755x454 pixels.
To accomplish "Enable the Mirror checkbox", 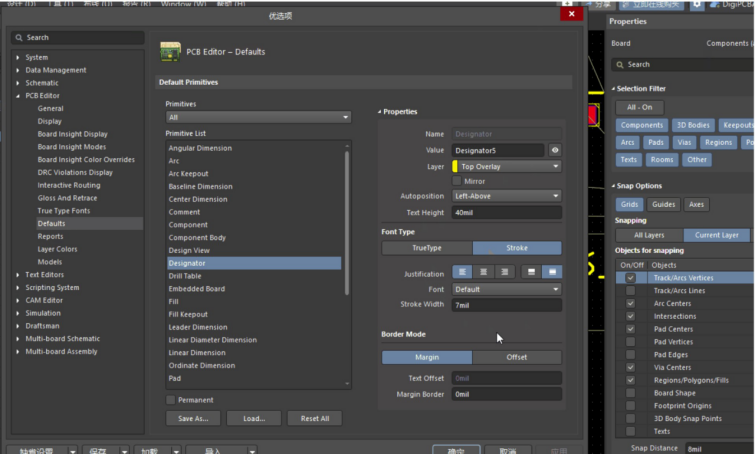I will click(x=458, y=181).
